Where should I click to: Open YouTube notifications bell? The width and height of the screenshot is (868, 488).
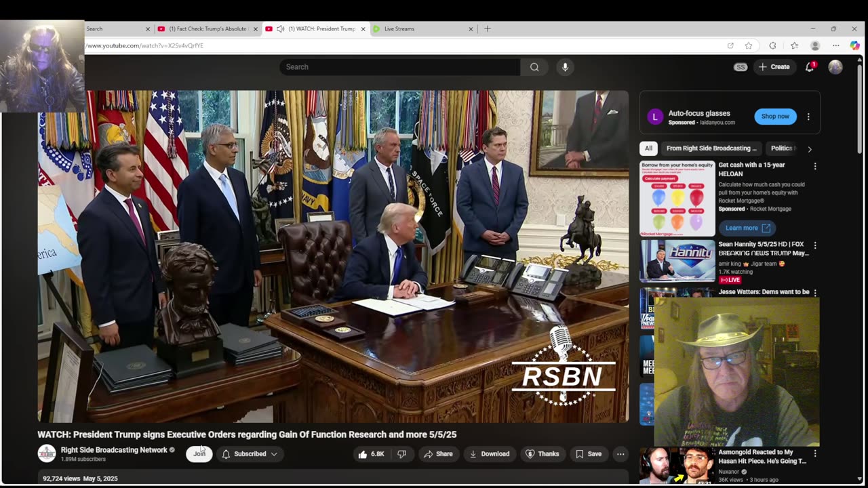click(810, 67)
